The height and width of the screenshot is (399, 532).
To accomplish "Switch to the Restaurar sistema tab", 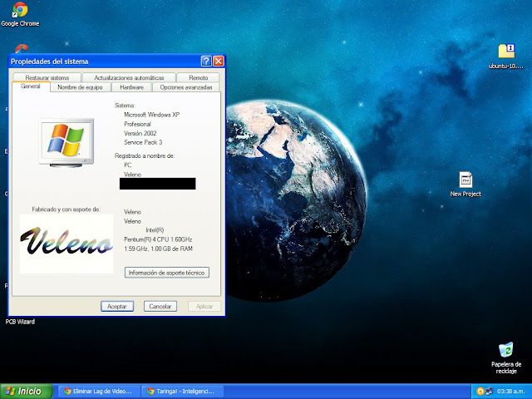I will (47, 77).
